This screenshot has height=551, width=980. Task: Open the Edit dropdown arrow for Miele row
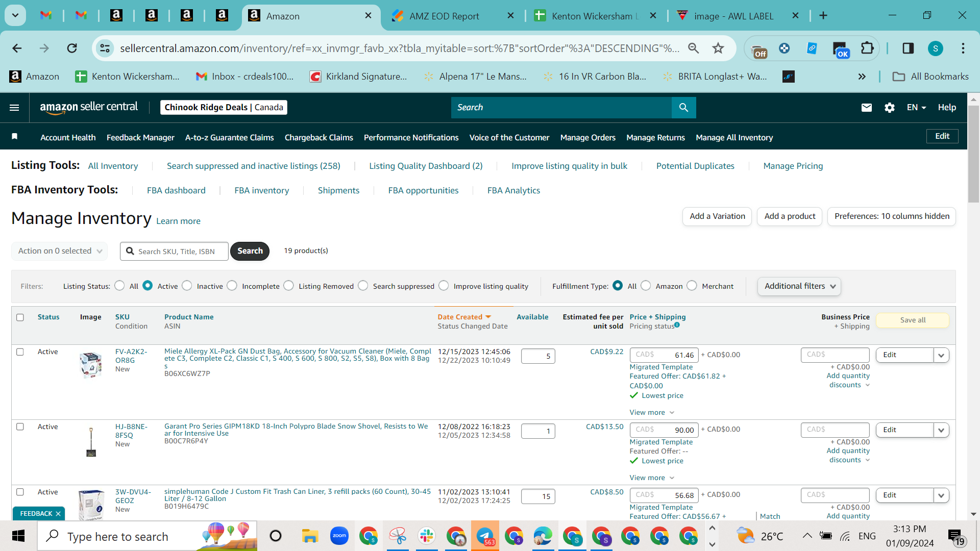click(941, 355)
